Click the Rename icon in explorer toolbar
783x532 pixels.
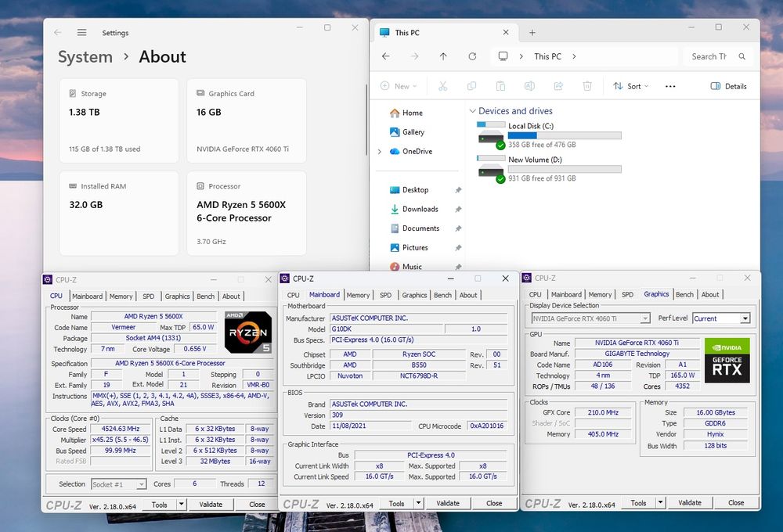[529, 86]
